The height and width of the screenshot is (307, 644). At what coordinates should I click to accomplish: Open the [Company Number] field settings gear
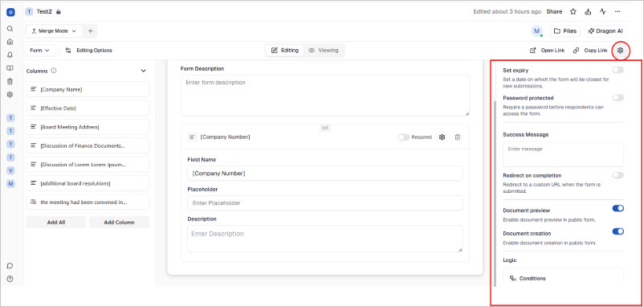[x=442, y=137]
